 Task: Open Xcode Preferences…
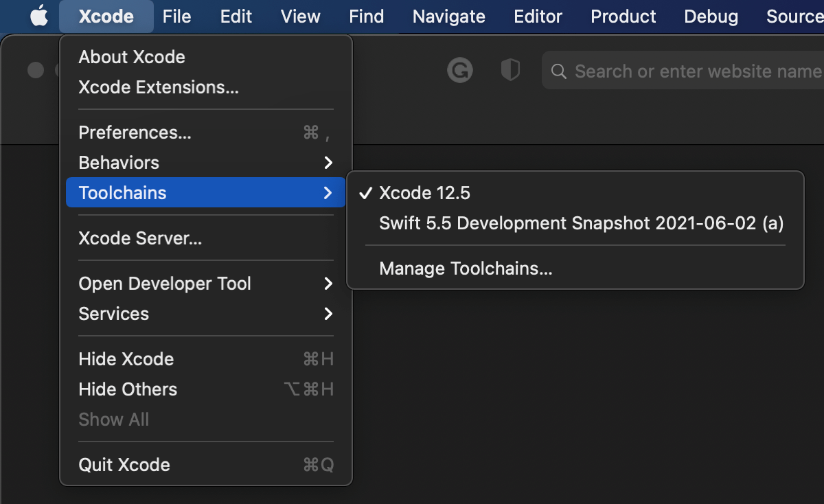tap(135, 133)
